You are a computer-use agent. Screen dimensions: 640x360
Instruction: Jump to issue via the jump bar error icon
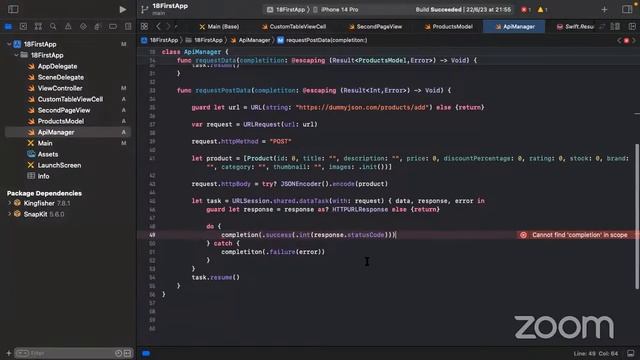627,40
